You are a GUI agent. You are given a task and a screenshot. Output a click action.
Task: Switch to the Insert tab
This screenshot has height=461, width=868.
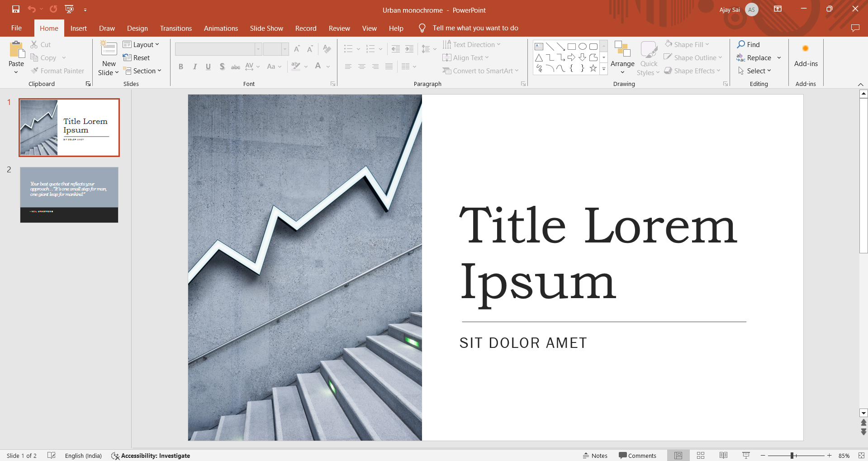coord(79,28)
